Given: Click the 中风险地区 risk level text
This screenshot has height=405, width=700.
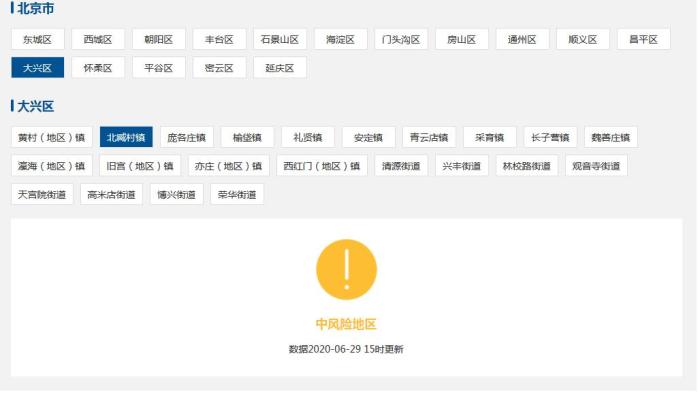Looking at the screenshot, I should pyautogui.click(x=346, y=324).
